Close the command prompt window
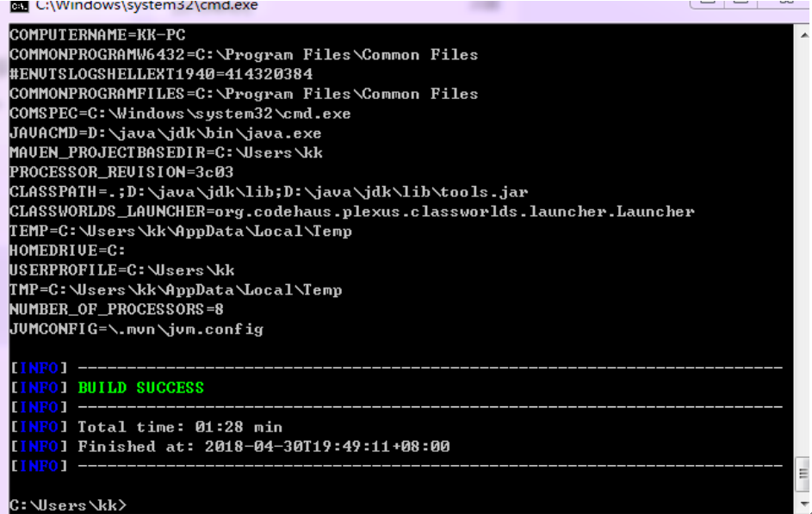The height and width of the screenshot is (514, 812). pyautogui.click(x=785, y=3)
